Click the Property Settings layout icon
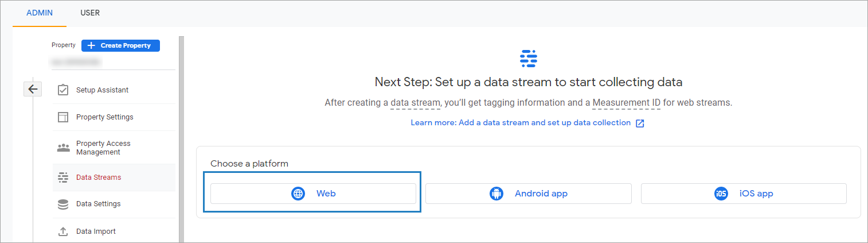The image size is (868, 243). pyautogui.click(x=63, y=117)
